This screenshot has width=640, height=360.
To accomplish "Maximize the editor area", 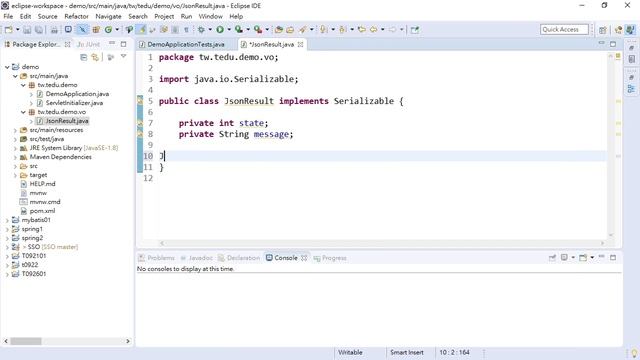I will click(613, 44).
